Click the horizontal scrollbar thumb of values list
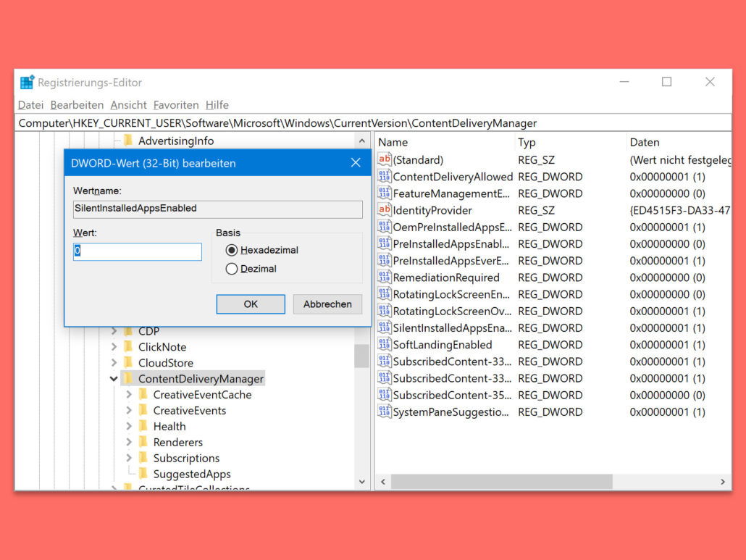The width and height of the screenshot is (746, 560). tap(501, 482)
